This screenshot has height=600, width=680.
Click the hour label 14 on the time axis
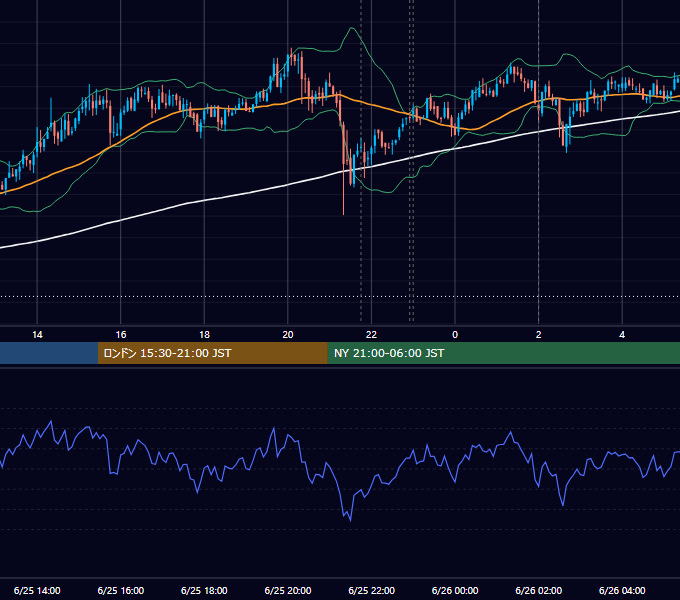click(x=37, y=335)
